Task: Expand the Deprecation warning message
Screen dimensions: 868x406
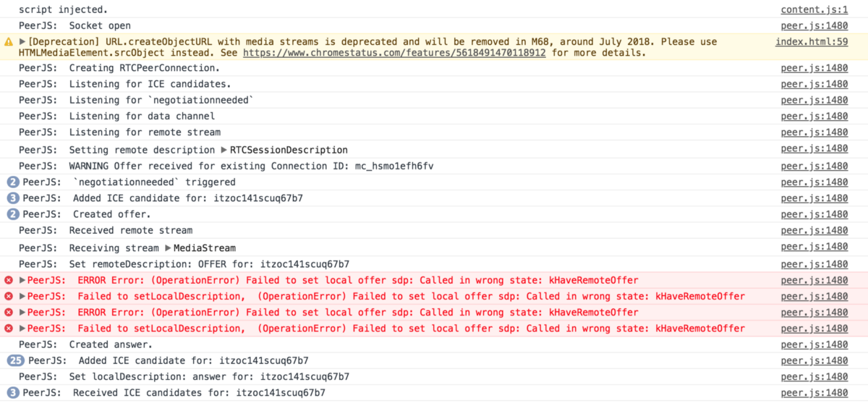Action: pos(22,42)
